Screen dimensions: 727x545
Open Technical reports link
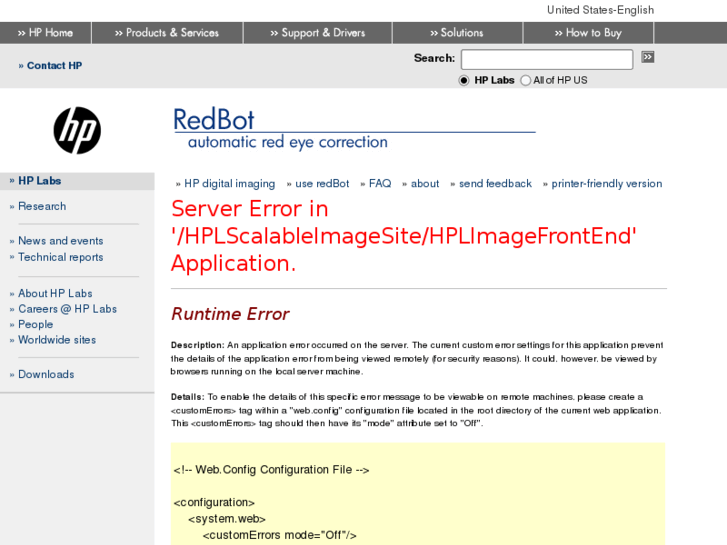coord(60,257)
